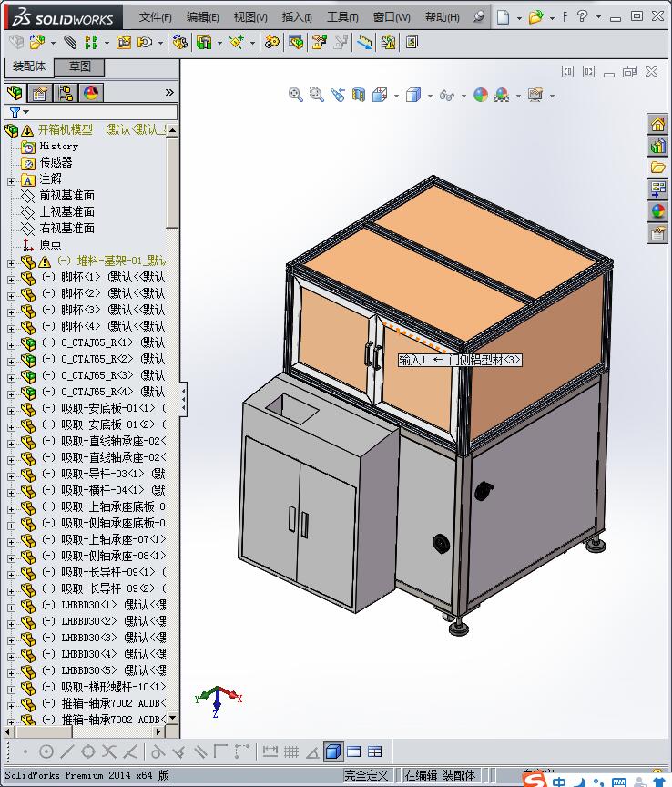Click the Open file folder icon
672x787 pixels.
(536, 17)
